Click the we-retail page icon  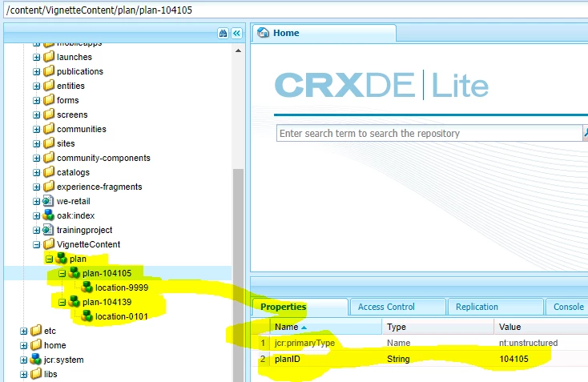tap(48, 201)
